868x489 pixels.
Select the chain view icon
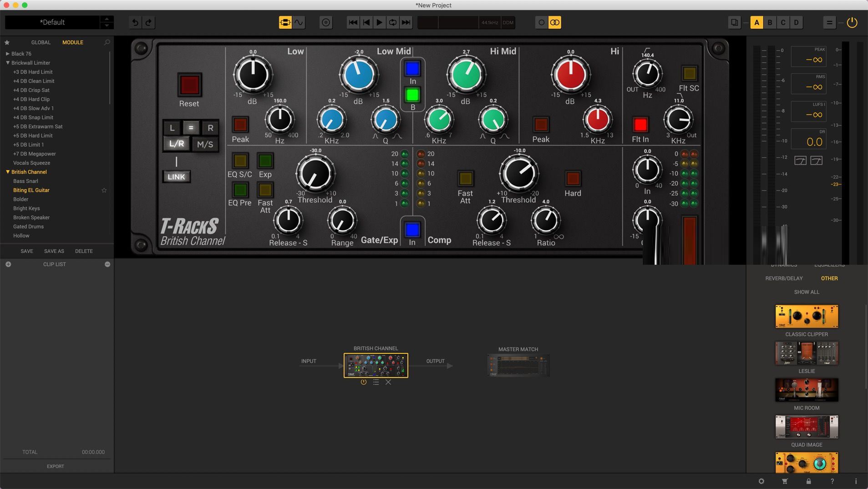pyautogui.click(x=285, y=22)
